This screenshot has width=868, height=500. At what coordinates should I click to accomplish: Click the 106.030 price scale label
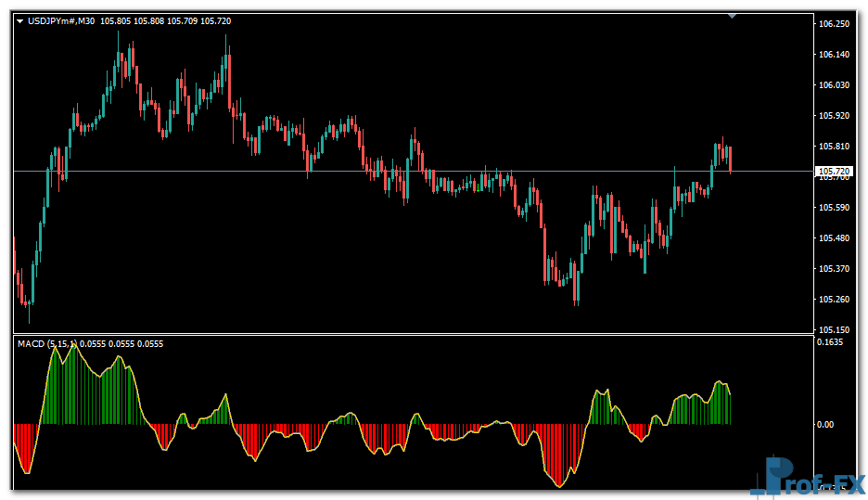point(835,85)
